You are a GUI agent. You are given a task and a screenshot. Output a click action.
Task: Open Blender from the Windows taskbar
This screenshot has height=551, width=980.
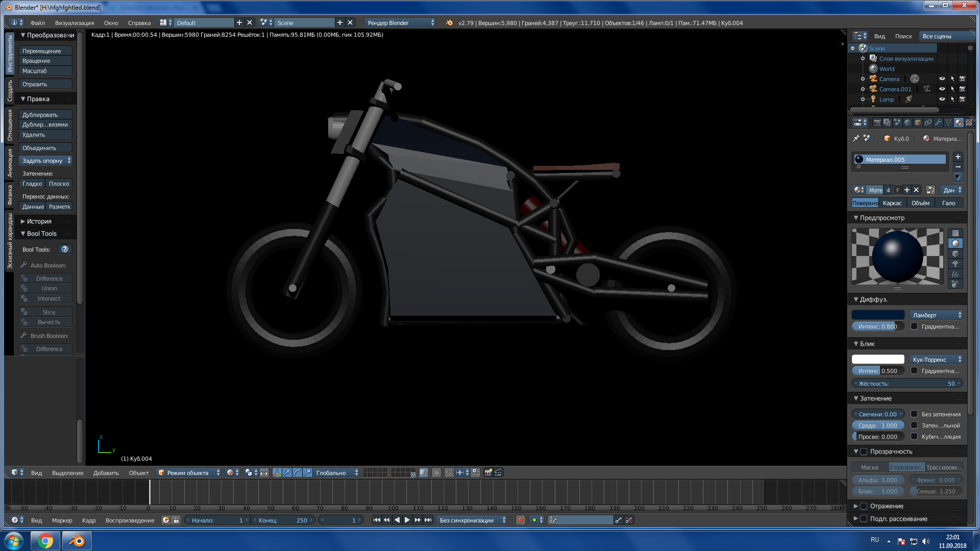pos(77,540)
